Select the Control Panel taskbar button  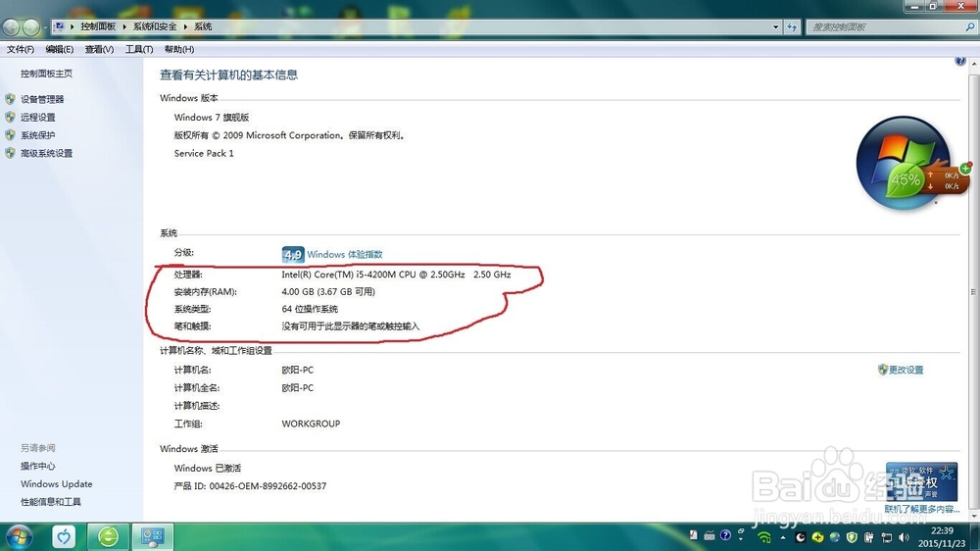tap(152, 536)
